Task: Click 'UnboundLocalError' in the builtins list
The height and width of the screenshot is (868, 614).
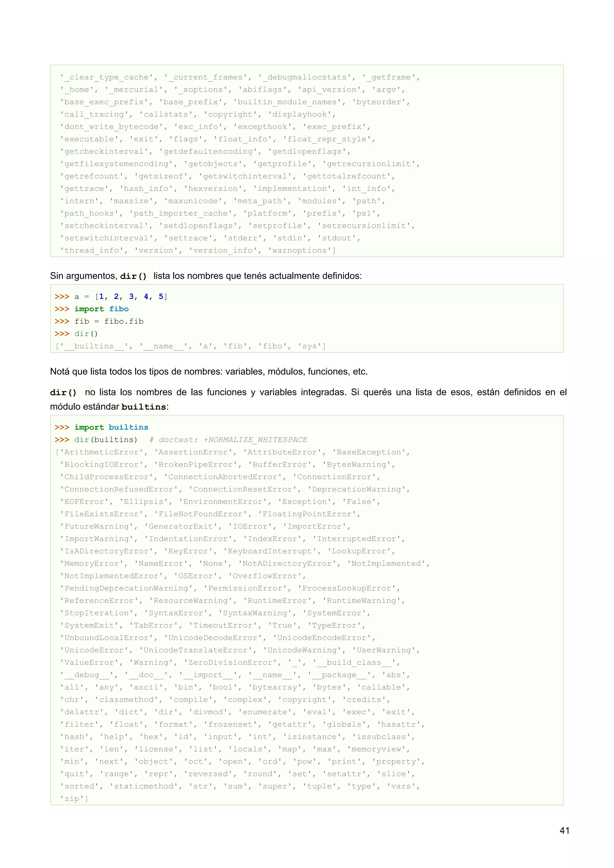Action: coord(106,638)
